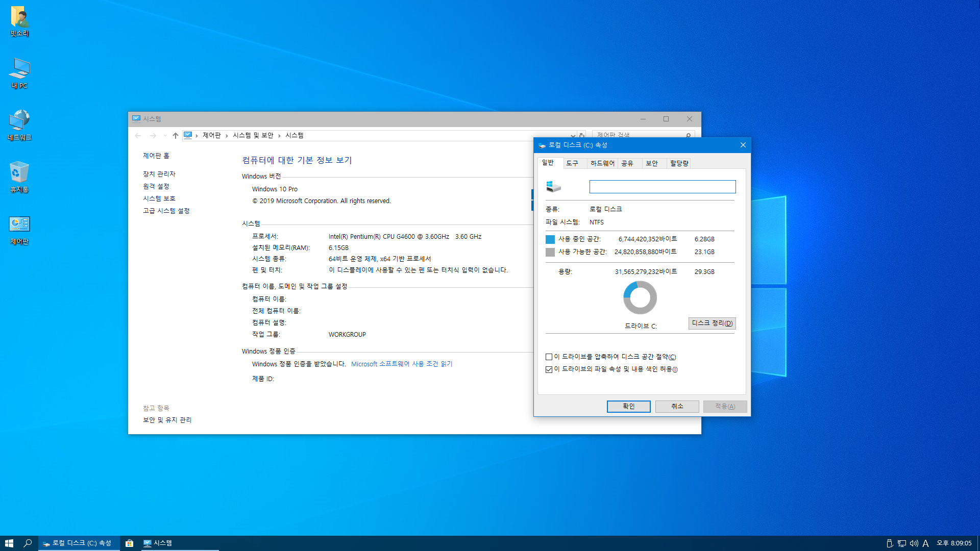Minimize the 시스템 window
Viewport: 980px width, 551px height.
click(x=643, y=119)
